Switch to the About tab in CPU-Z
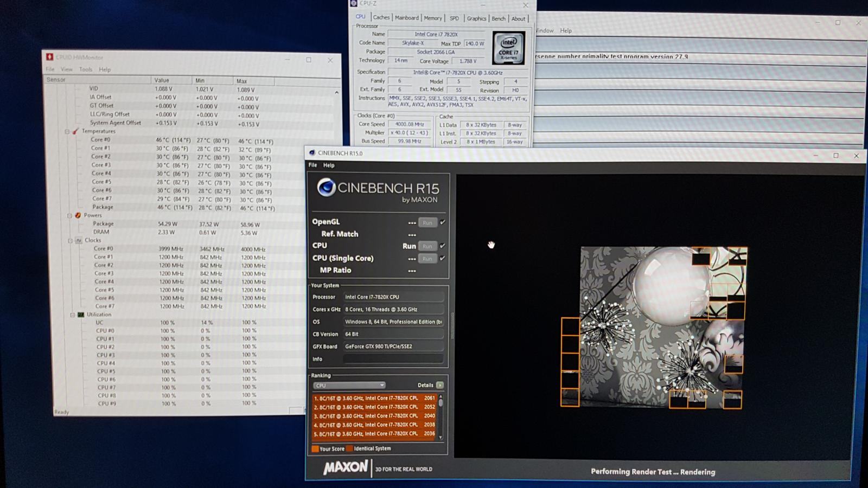Image resolution: width=868 pixels, height=488 pixels. pos(519,18)
